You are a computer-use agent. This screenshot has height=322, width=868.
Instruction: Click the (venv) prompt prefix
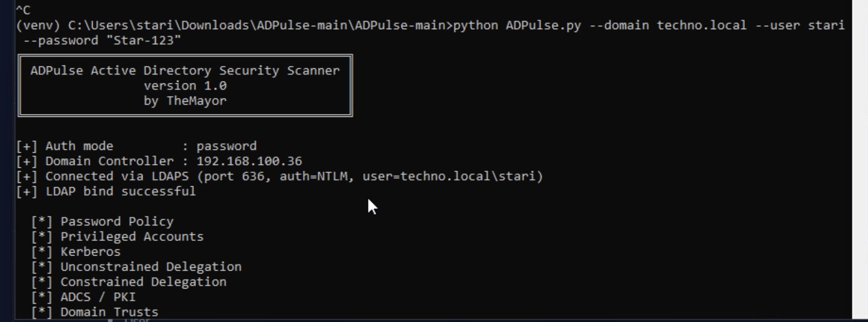point(38,25)
